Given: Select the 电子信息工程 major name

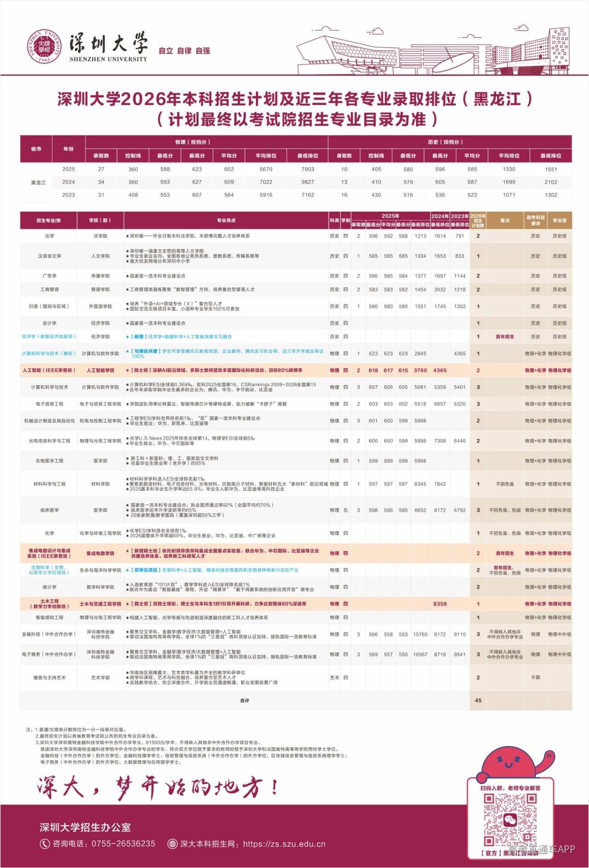Looking at the screenshot, I should pos(50,404).
